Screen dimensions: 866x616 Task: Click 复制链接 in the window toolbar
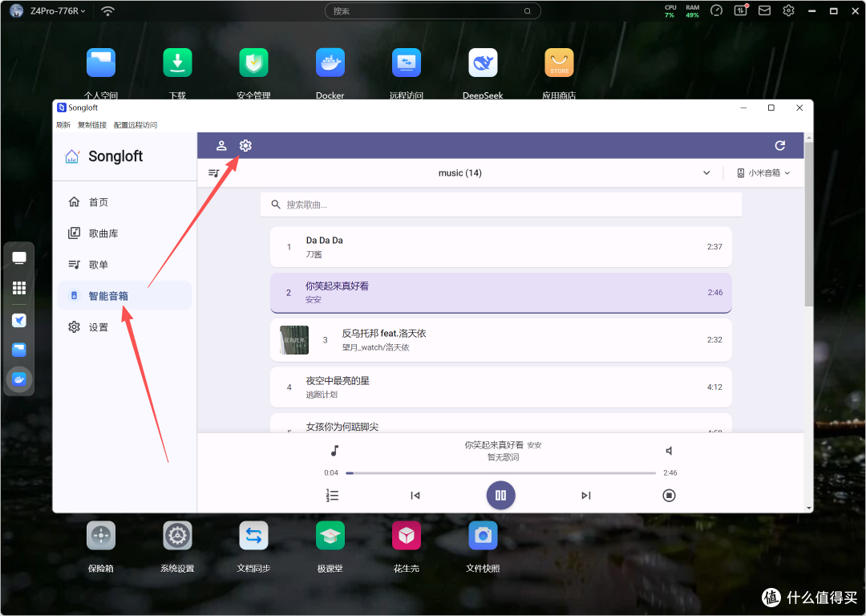92,125
